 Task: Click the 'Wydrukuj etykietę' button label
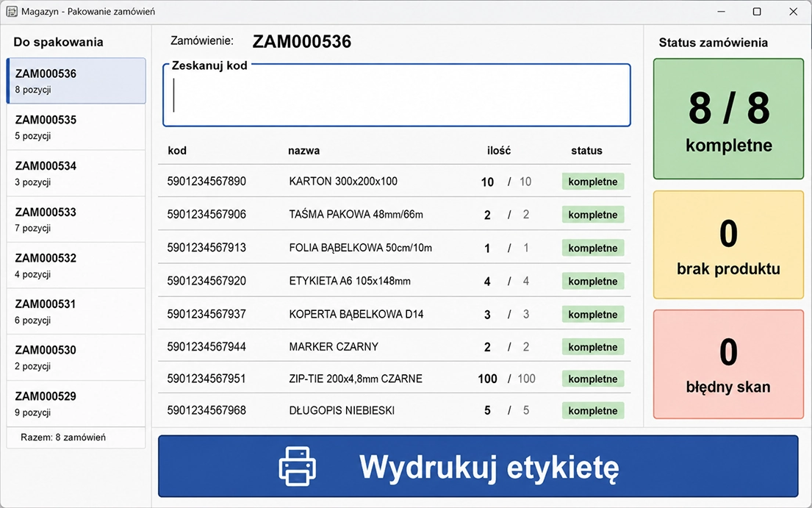pyautogui.click(x=489, y=467)
